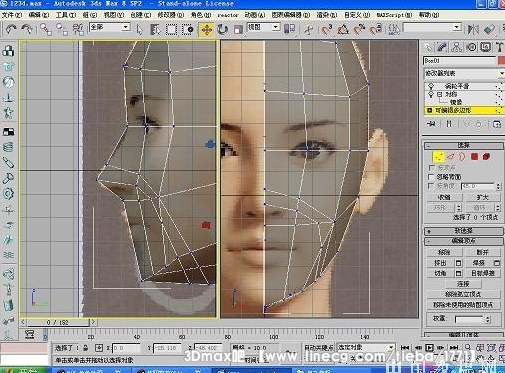Collapse the 编辑顶点 rollout header
Viewport: 505px width, 373px height.
point(464,241)
